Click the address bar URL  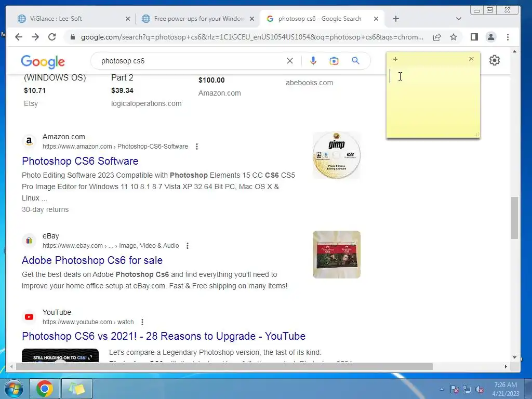[252, 37]
